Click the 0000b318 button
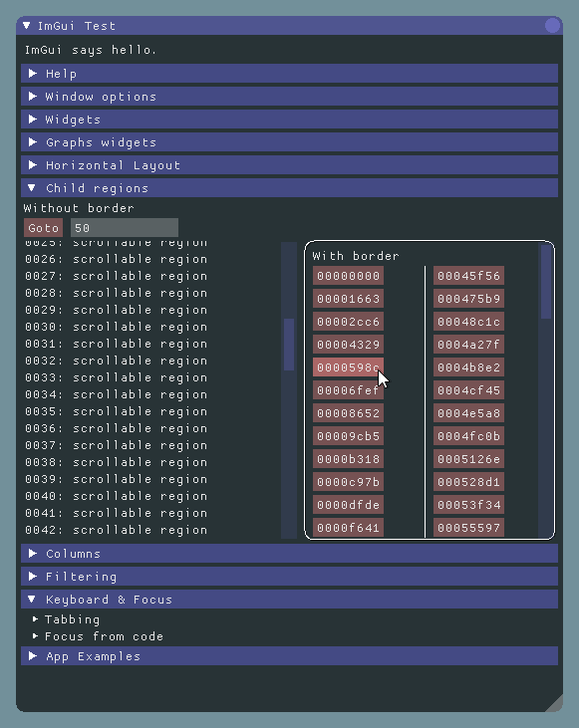The height and width of the screenshot is (728, 579). 348,459
